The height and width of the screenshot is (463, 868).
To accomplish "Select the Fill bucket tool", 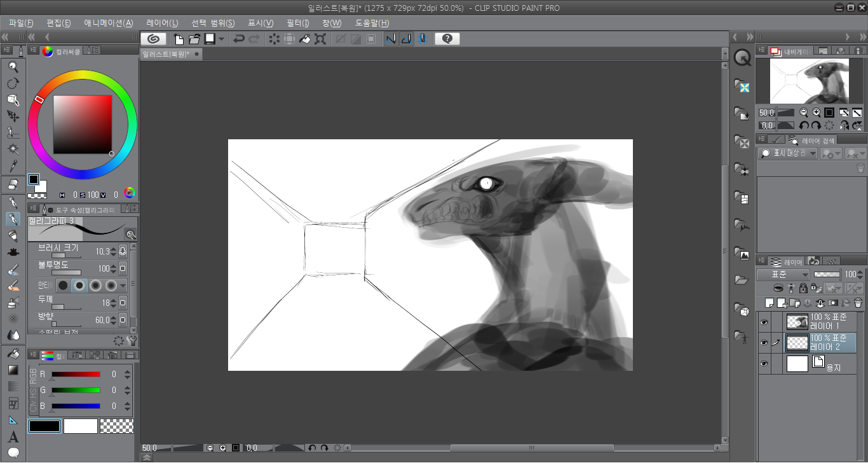I will pyautogui.click(x=13, y=353).
